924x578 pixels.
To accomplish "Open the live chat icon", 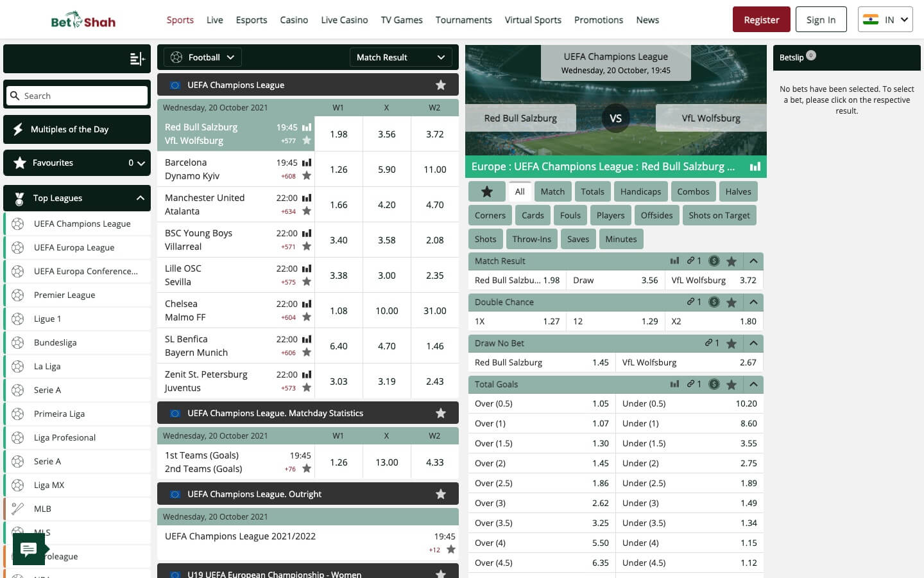I will [x=29, y=549].
